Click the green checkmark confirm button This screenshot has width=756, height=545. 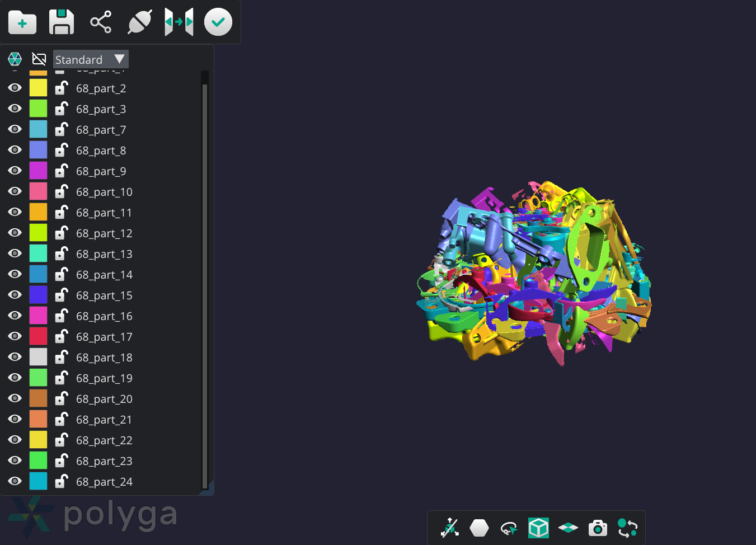coord(218,22)
